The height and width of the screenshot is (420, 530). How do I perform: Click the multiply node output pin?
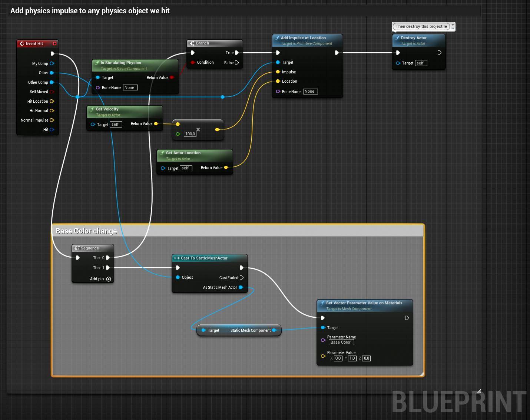click(x=217, y=129)
